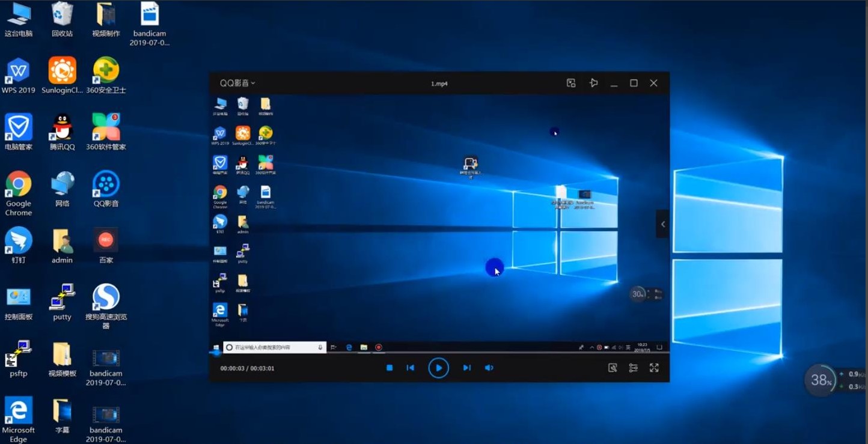Select the bandicam file with clapperboard icon
The width and height of the screenshot is (868, 444).
(150, 24)
